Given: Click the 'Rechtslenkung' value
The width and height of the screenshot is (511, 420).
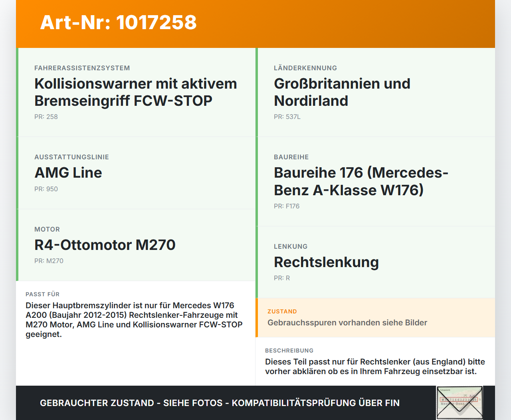Looking at the screenshot, I should point(326,262).
